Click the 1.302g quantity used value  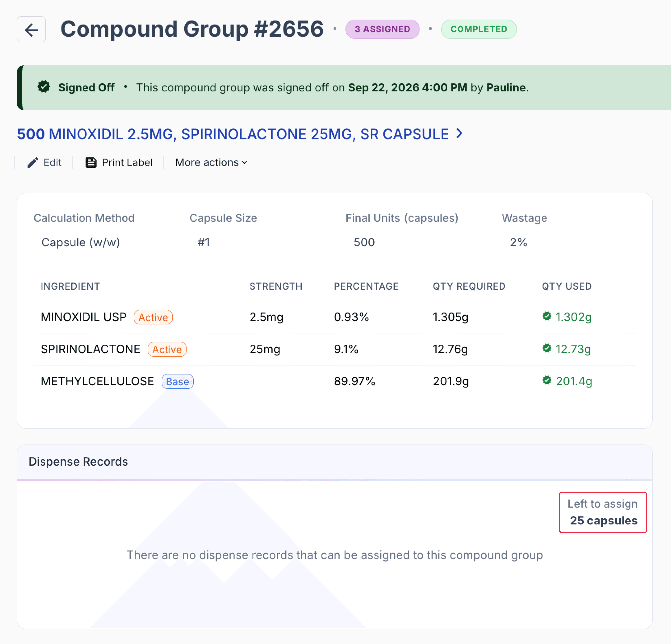[x=573, y=317]
